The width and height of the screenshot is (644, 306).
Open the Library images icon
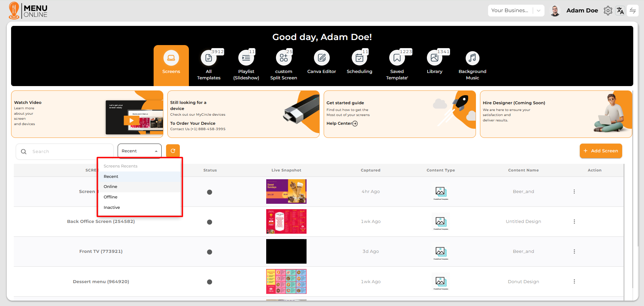tap(434, 59)
